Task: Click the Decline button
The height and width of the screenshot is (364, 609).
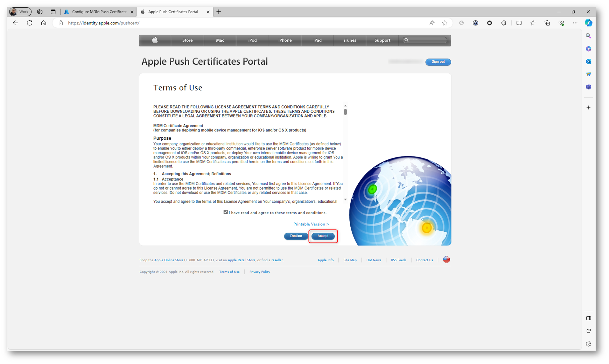Action: [296, 236]
